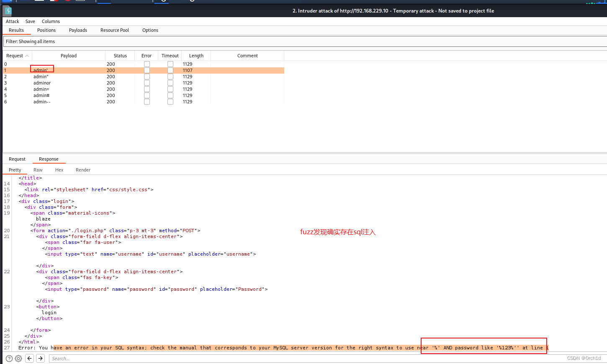Image resolution: width=607 pixels, height=364 pixels.
Task: Sort by Request column arrow
Action: 27,56
